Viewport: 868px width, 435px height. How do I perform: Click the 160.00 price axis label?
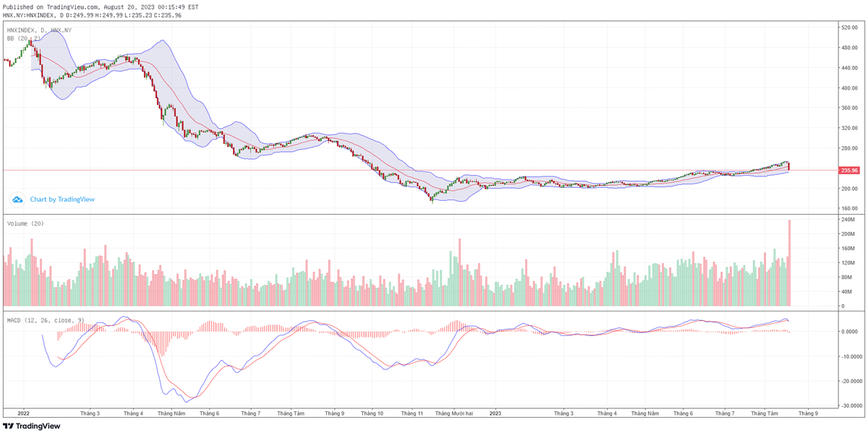point(848,209)
